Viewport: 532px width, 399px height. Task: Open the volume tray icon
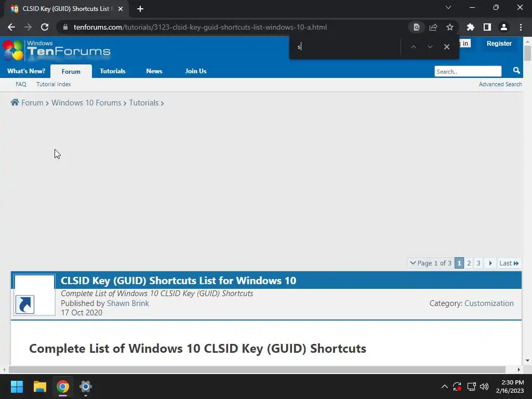coord(484,387)
